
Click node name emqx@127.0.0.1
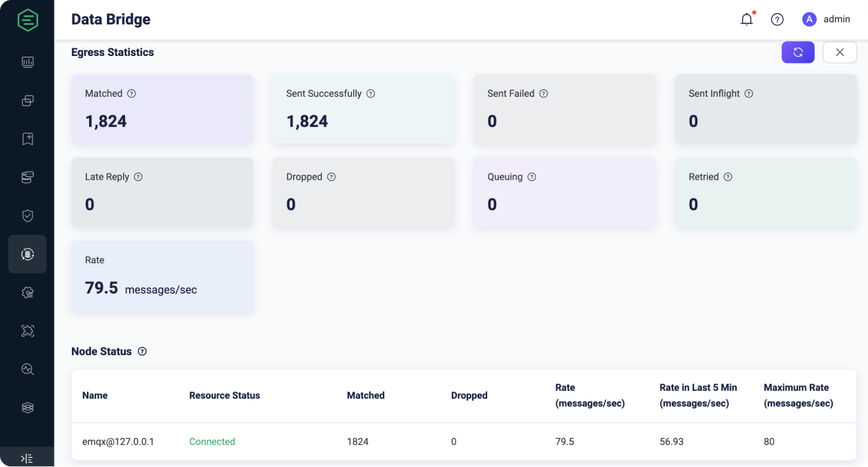pyautogui.click(x=118, y=441)
